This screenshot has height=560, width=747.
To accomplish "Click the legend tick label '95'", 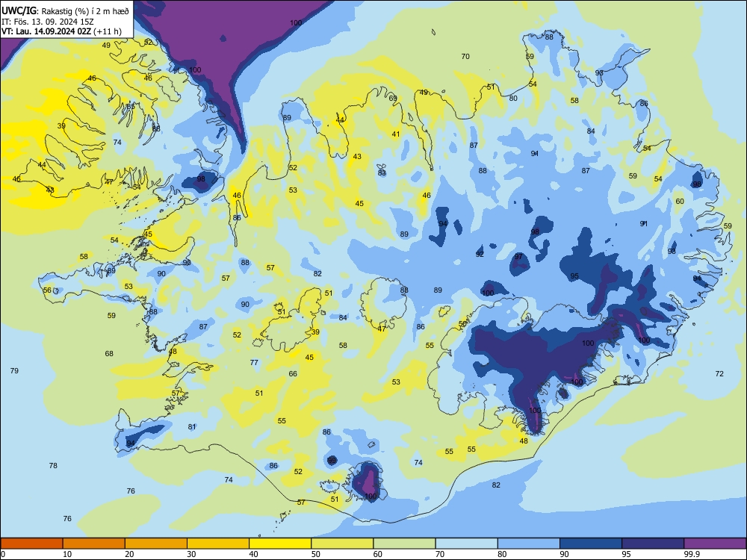I will point(627,554).
